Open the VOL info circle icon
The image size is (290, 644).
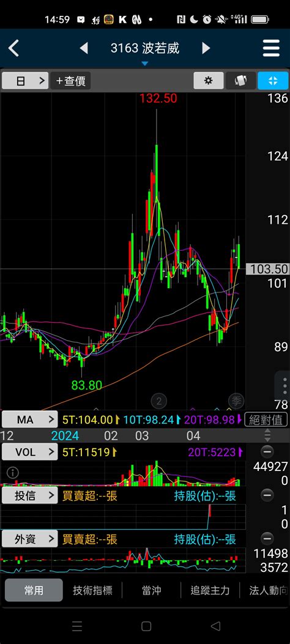[13, 473]
